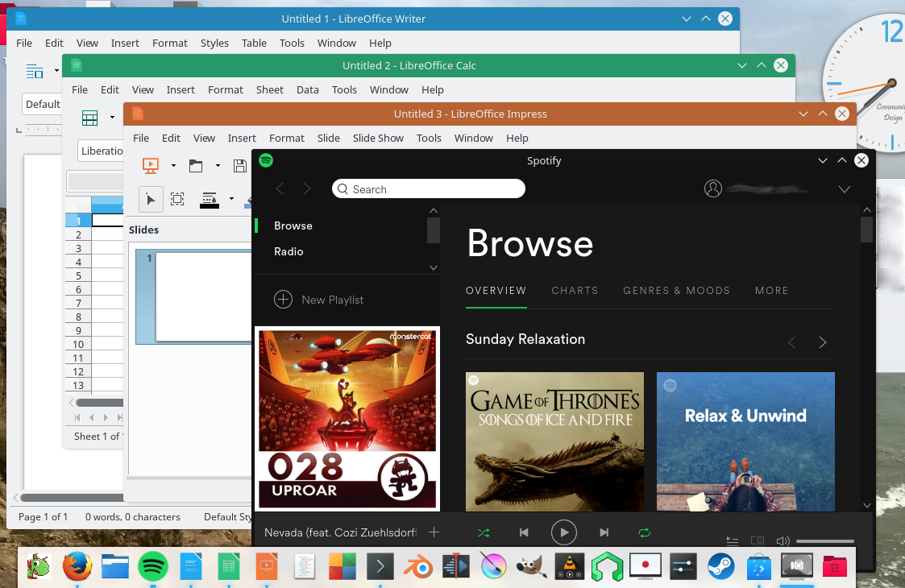The width and height of the screenshot is (905, 588).
Task: Choose the Impress line color icon
Action: [x=209, y=200]
